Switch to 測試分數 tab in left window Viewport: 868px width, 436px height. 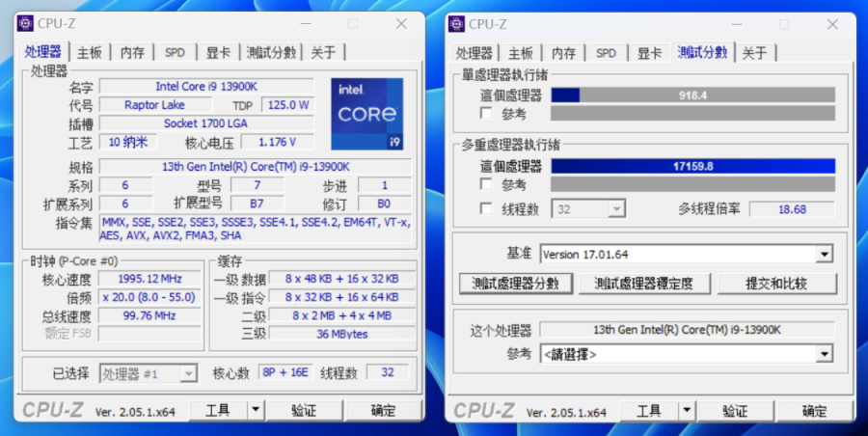pyautogui.click(x=271, y=53)
